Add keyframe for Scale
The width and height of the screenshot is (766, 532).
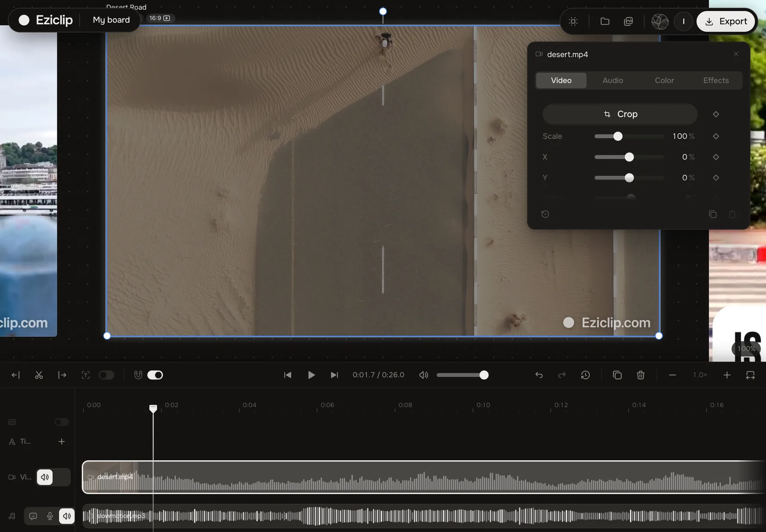[716, 136]
